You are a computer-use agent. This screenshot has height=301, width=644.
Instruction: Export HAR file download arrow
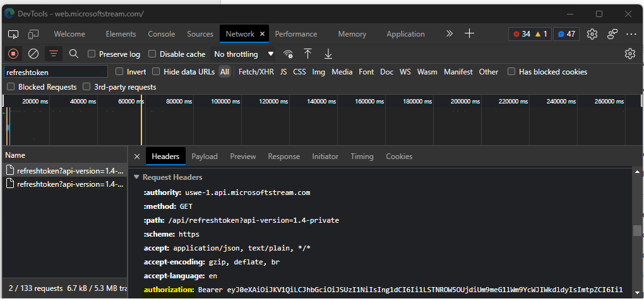point(328,54)
